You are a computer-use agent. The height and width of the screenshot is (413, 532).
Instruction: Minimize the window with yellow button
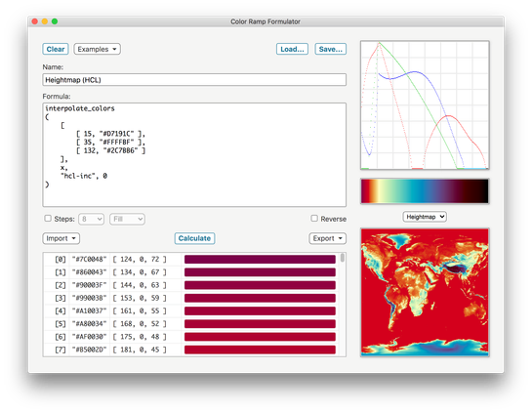click(x=45, y=21)
